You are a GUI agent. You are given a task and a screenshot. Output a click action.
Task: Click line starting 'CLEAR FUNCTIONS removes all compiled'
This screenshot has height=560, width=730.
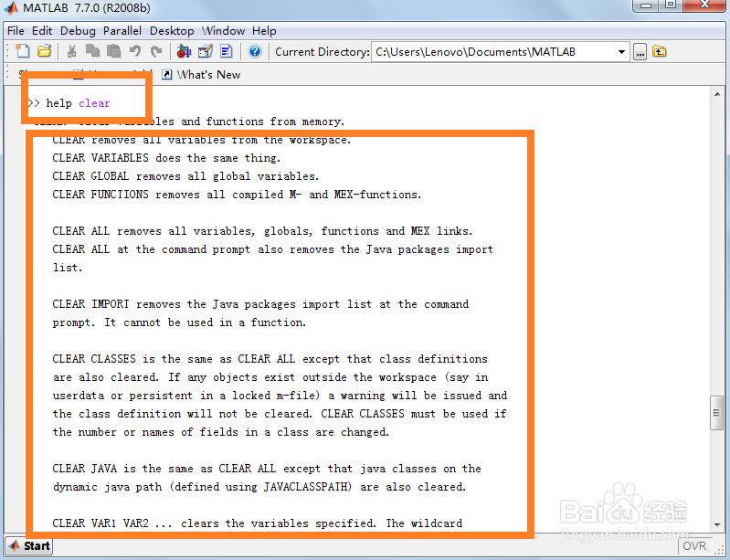pyautogui.click(x=237, y=194)
